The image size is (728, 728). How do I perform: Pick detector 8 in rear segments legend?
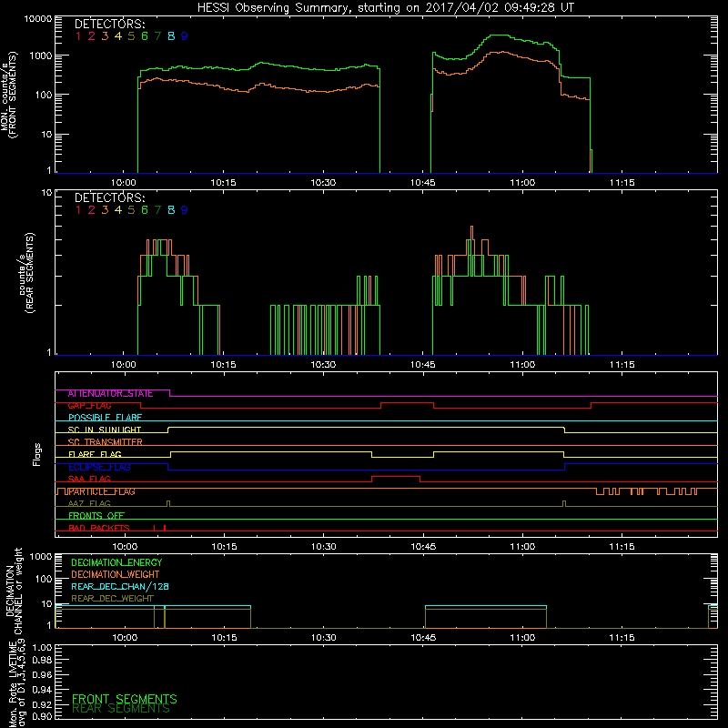pyautogui.click(x=171, y=210)
